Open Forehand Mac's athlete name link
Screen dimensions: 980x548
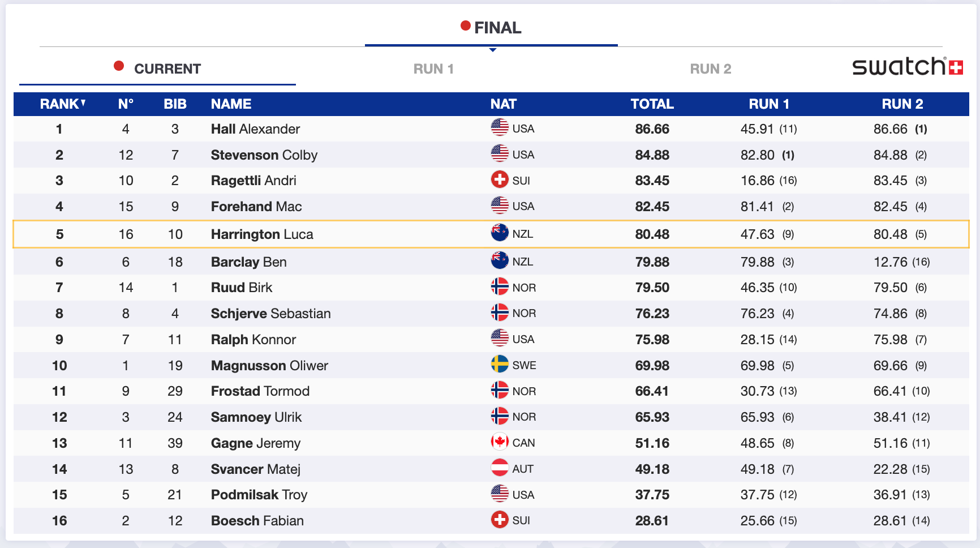pos(256,207)
